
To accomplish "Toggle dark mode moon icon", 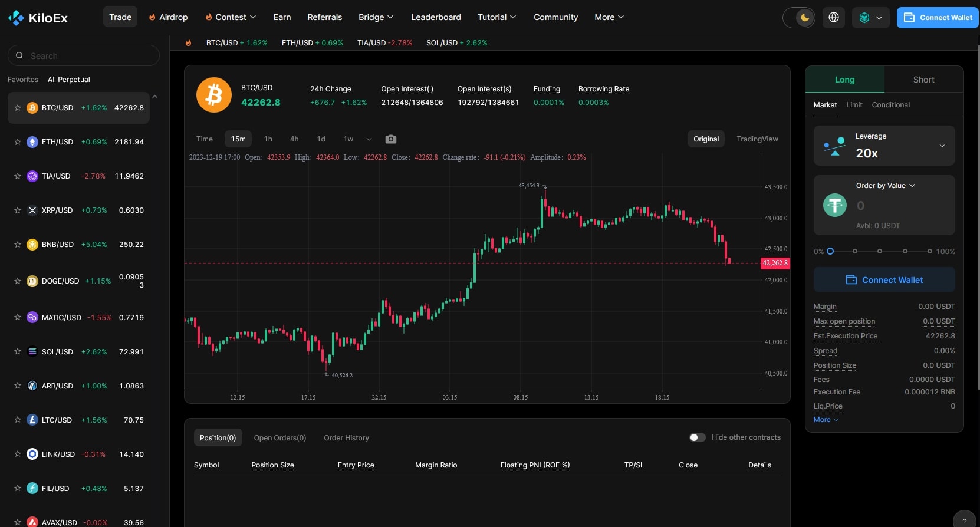I will click(805, 18).
